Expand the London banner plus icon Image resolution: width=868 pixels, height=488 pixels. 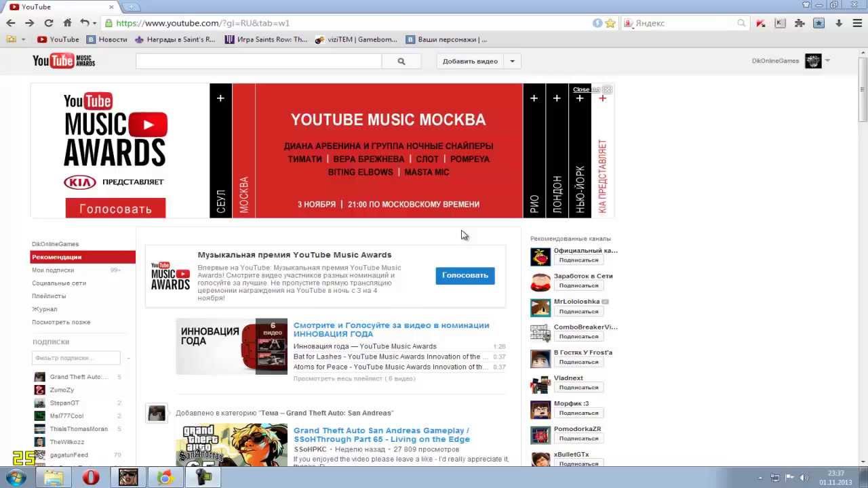tap(557, 98)
